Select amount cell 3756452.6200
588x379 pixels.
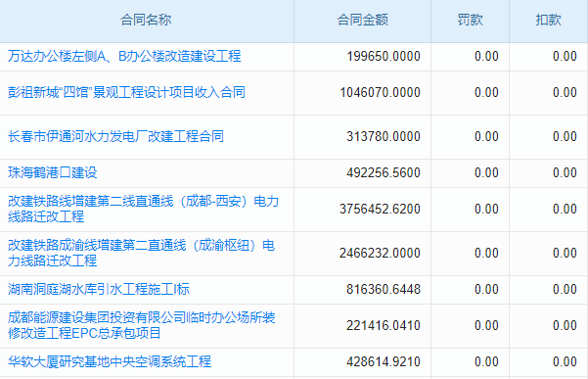(380, 209)
